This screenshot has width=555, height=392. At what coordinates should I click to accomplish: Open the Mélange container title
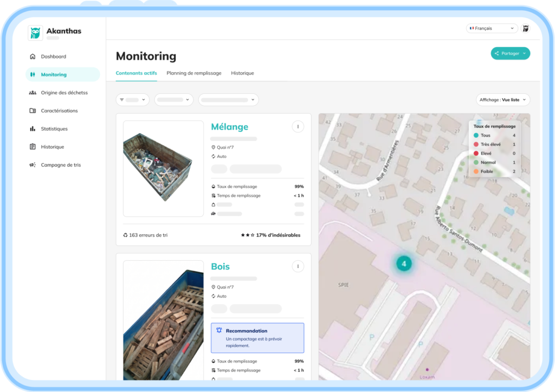pyautogui.click(x=229, y=127)
